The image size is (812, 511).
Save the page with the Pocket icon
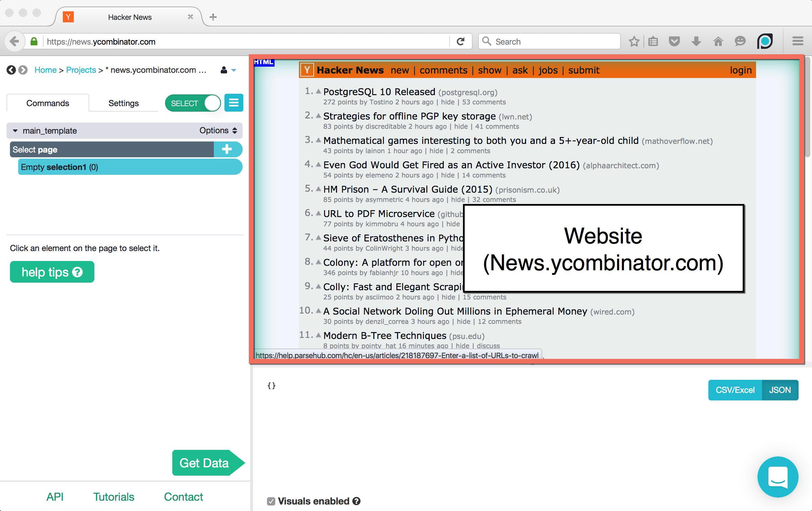(x=674, y=41)
